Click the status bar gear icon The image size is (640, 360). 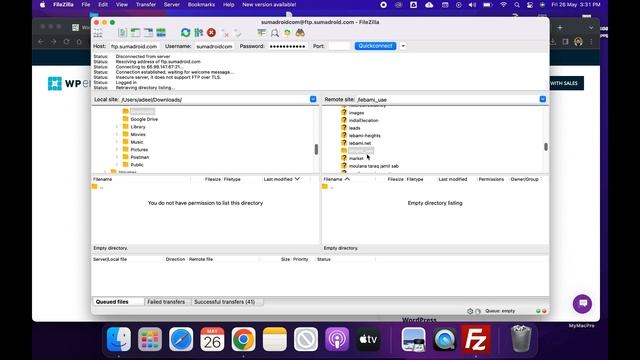[x=470, y=311]
